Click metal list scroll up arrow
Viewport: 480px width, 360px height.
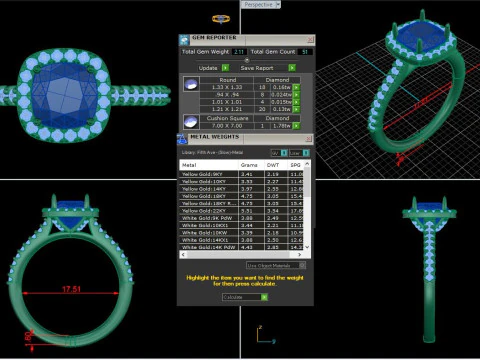point(307,164)
